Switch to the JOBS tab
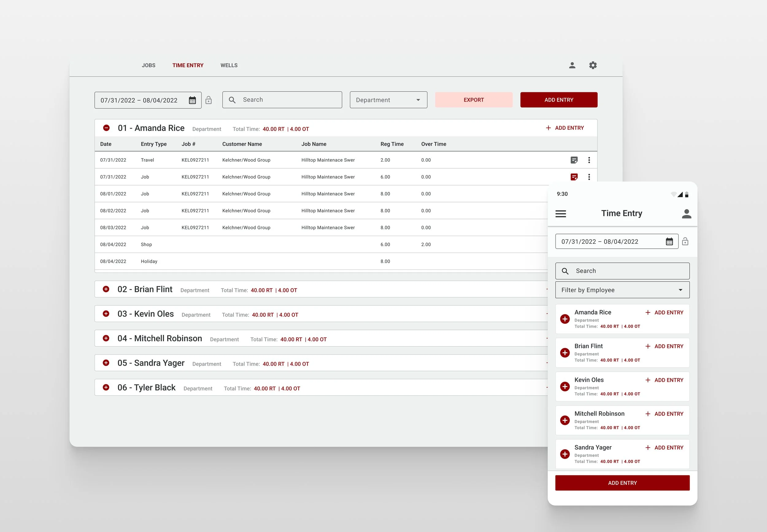 pyautogui.click(x=148, y=65)
